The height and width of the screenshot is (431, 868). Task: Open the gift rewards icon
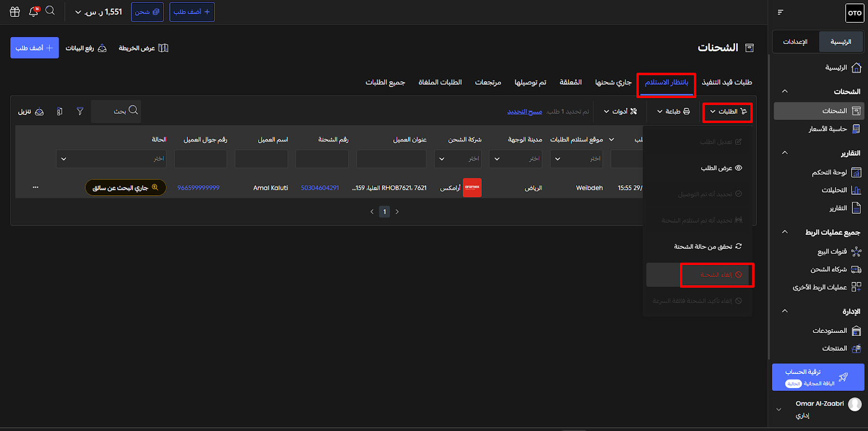click(x=15, y=11)
